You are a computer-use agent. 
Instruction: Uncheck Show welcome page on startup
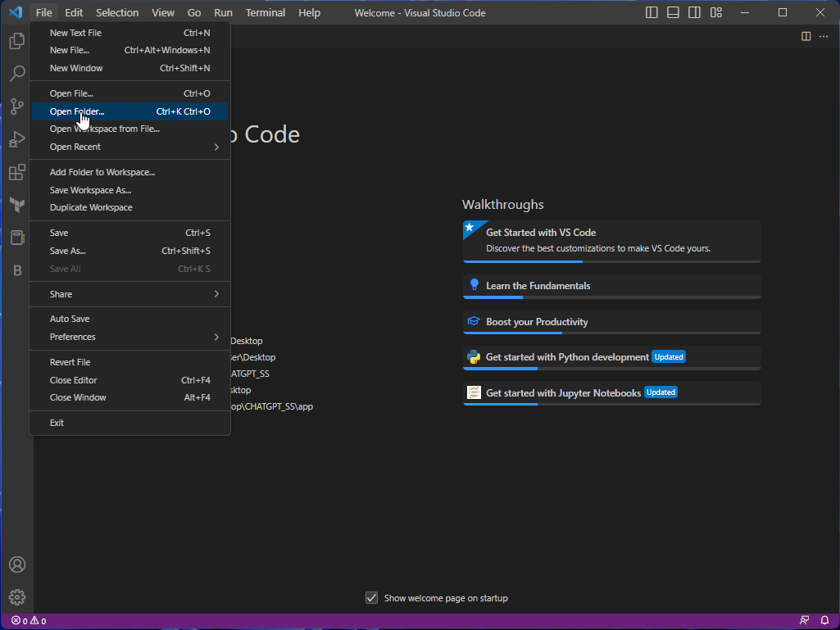[371, 598]
